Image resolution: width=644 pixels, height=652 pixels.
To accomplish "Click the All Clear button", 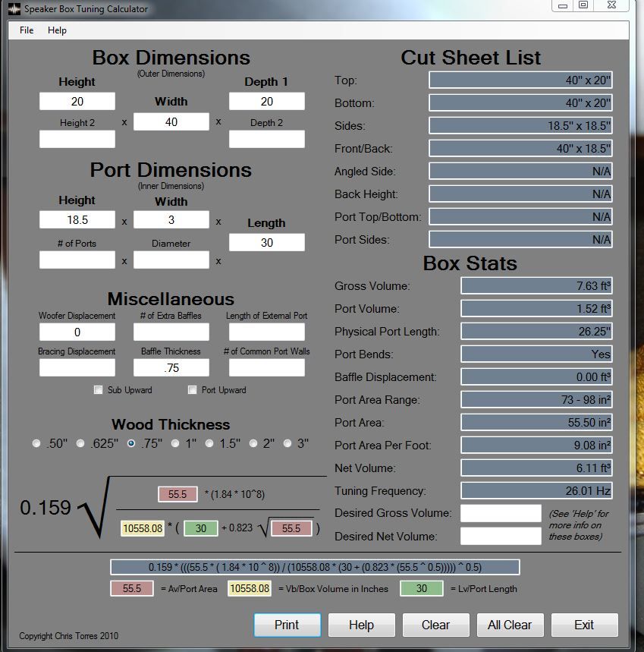I will (x=510, y=625).
